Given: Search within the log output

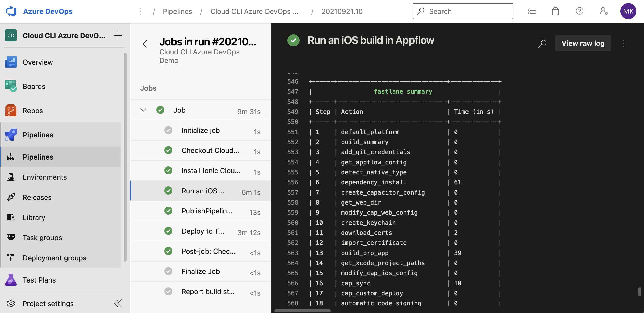Looking at the screenshot, I should [542, 43].
